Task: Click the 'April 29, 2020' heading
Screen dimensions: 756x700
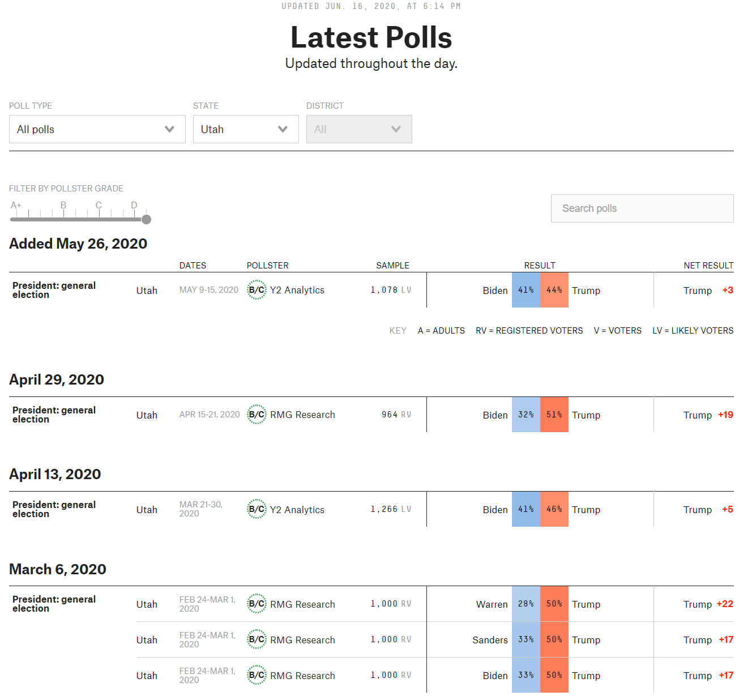Action: click(57, 379)
